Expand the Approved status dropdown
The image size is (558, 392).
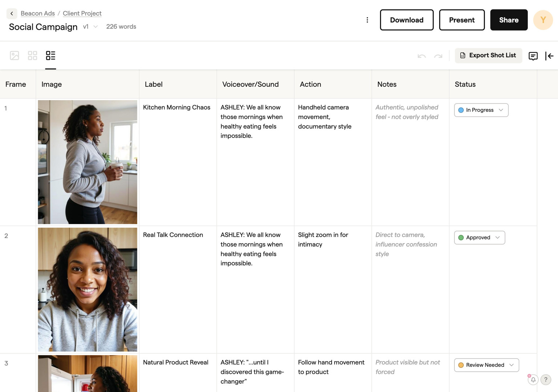click(x=479, y=237)
